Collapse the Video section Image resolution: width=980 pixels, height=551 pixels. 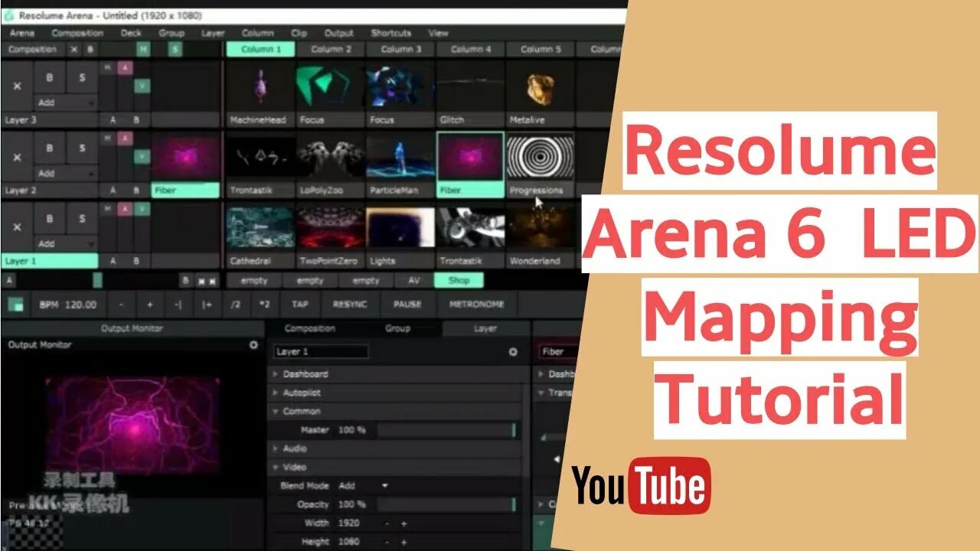click(x=394, y=467)
